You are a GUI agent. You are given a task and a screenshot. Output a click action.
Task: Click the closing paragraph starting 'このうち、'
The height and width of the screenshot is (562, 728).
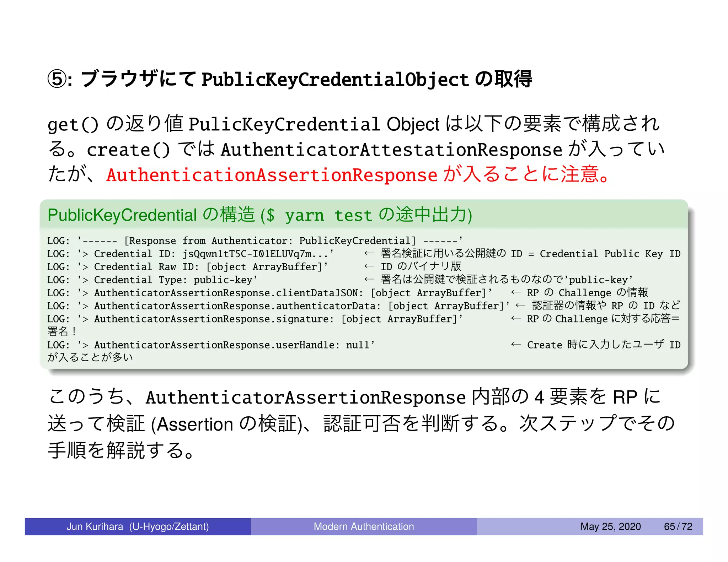[x=361, y=423]
